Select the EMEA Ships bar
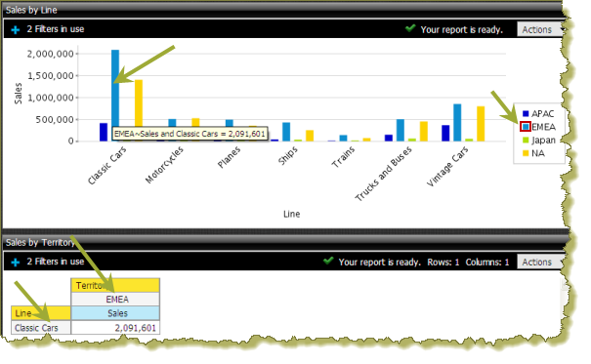 (286, 132)
